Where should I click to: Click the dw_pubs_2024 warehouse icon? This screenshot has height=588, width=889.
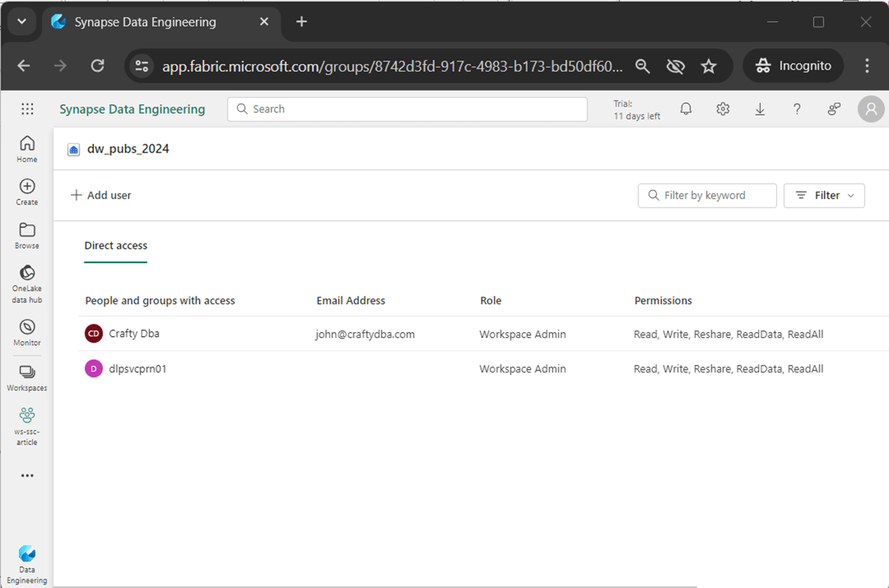[x=73, y=150]
